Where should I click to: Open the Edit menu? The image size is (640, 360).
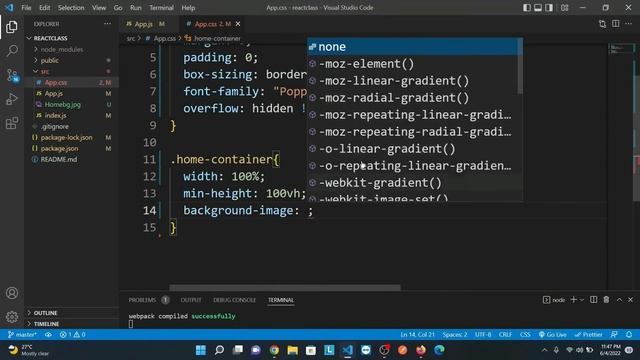[44, 7]
